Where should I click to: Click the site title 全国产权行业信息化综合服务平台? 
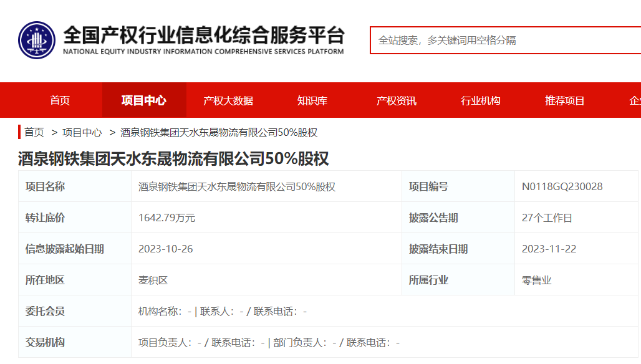[203, 35]
